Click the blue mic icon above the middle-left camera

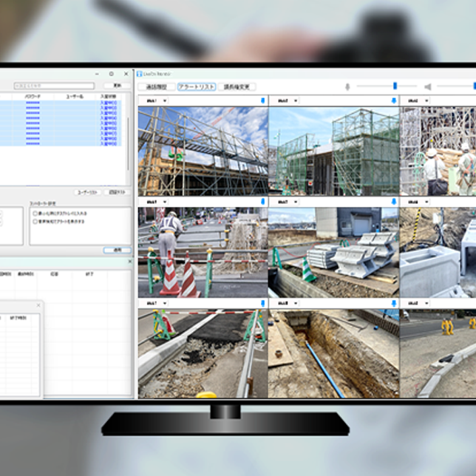point(262,201)
